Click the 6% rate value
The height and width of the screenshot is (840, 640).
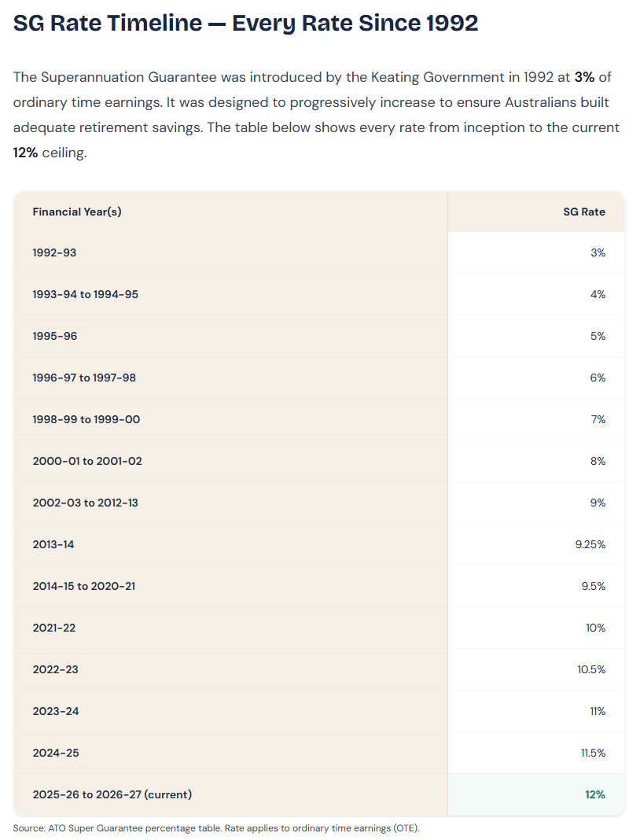point(598,378)
